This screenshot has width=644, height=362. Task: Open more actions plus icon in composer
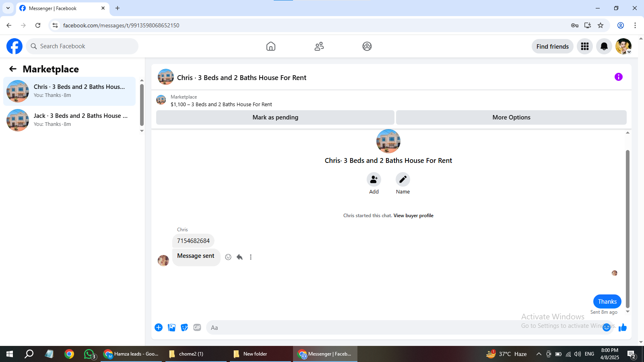click(x=159, y=327)
